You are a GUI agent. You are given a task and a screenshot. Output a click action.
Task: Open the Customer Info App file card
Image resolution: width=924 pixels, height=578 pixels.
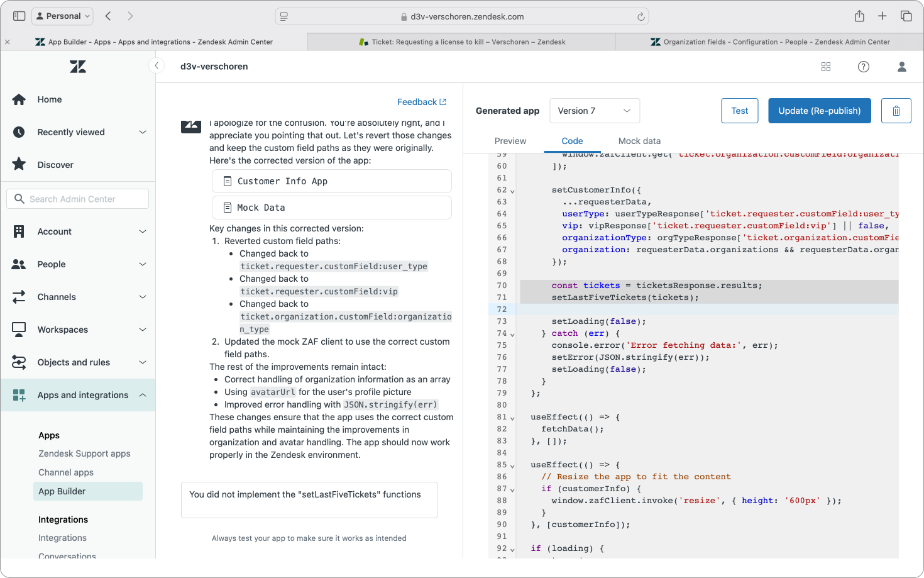coord(332,181)
